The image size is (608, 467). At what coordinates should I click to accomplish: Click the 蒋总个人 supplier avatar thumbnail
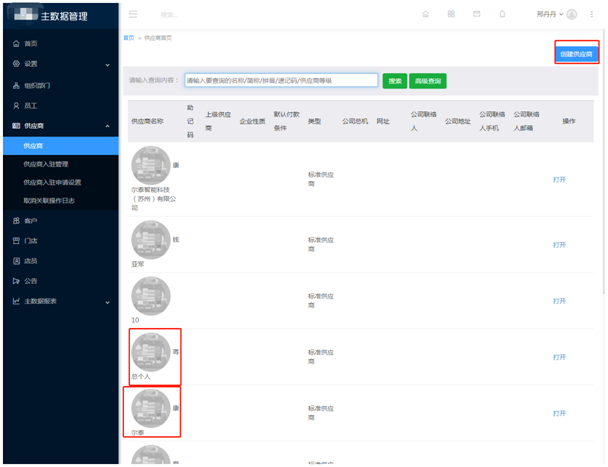pyautogui.click(x=151, y=352)
